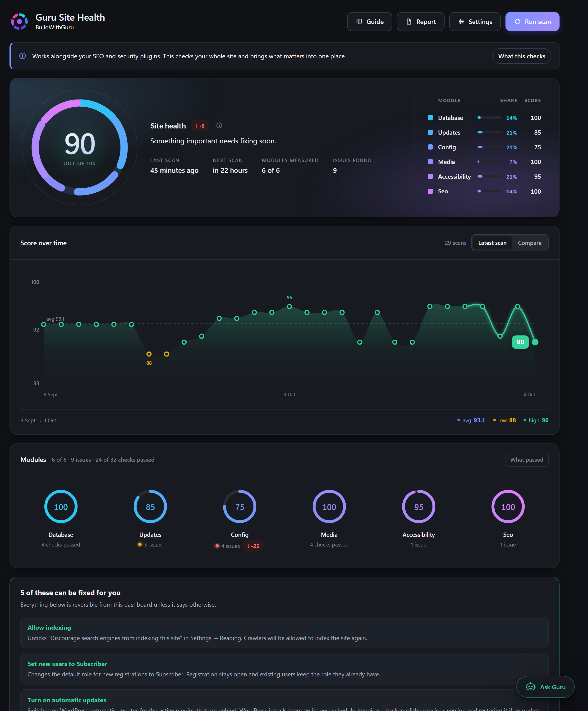Switch to the Compare tab
Viewport: 588px width, 711px height.
(529, 243)
